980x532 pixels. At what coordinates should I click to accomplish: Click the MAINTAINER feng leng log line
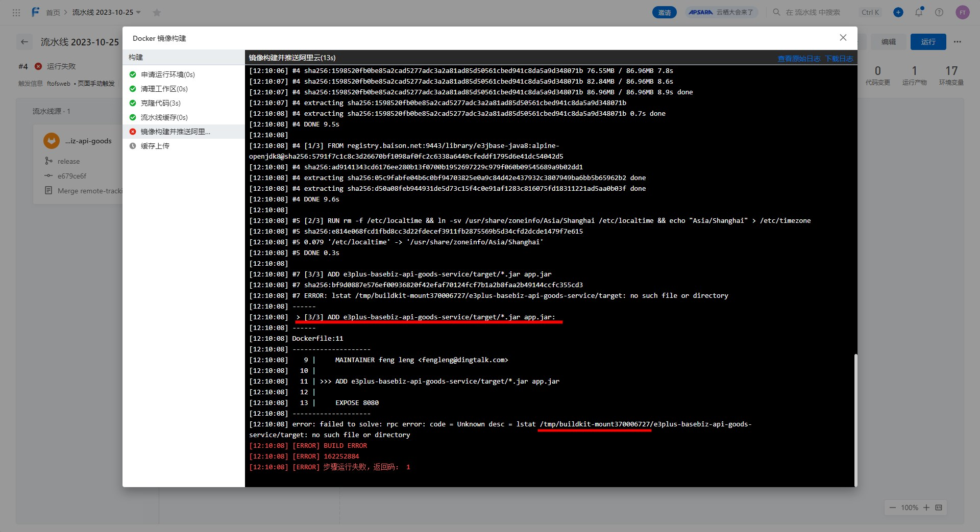pos(379,360)
